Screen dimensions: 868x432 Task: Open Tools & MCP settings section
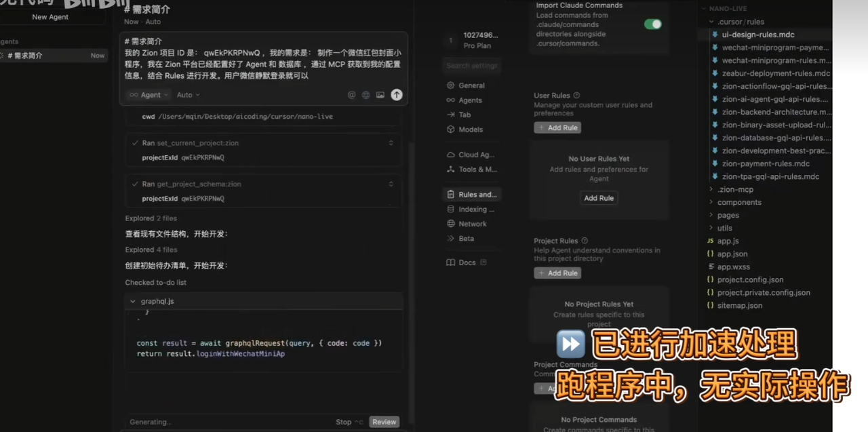click(x=471, y=170)
